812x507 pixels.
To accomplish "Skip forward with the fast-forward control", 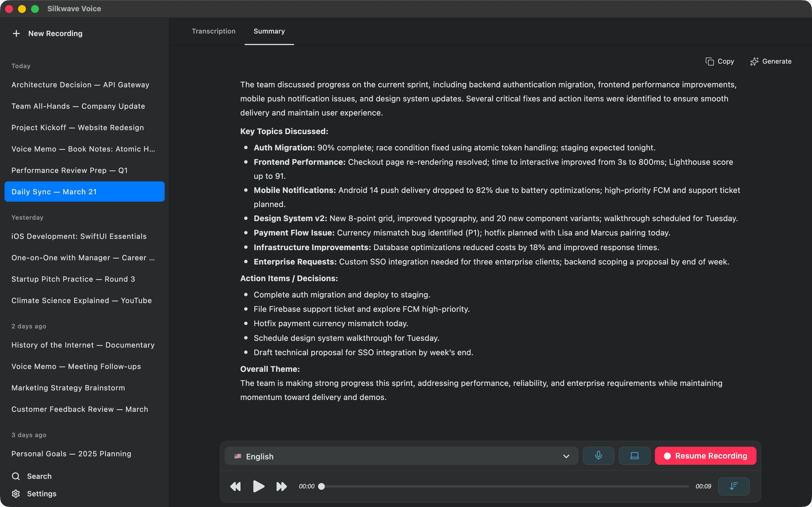I will click(281, 486).
